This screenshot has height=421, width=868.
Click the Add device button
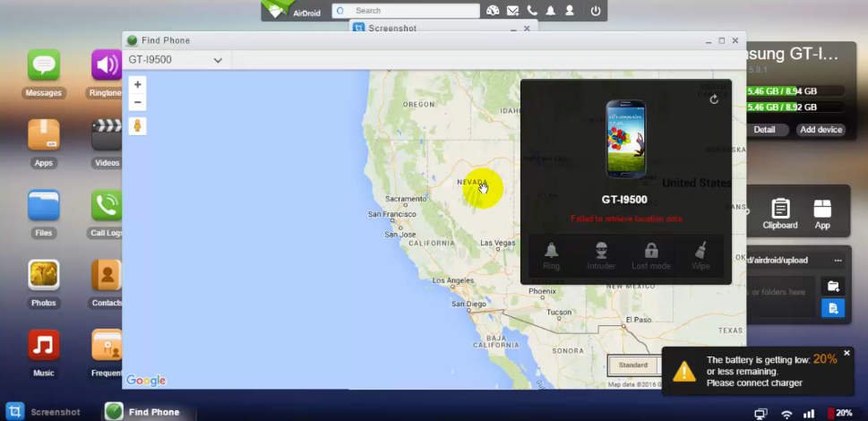[x=821, y=130]
